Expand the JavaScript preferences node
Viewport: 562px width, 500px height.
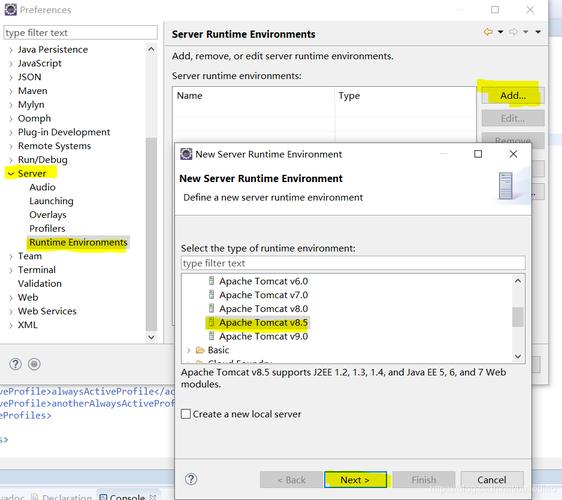pos(11,64)
